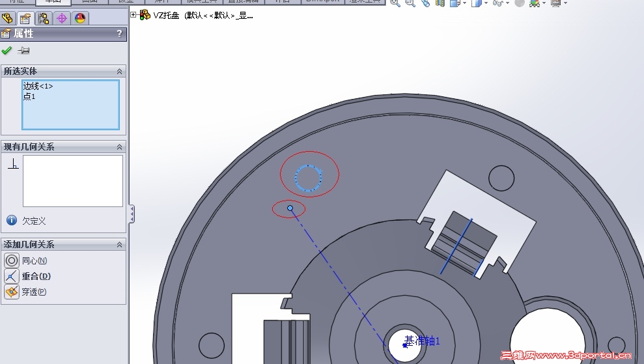Screen dimensions: 644x364
Task: Click View Settings monitor icon
Action: point(555,3)
